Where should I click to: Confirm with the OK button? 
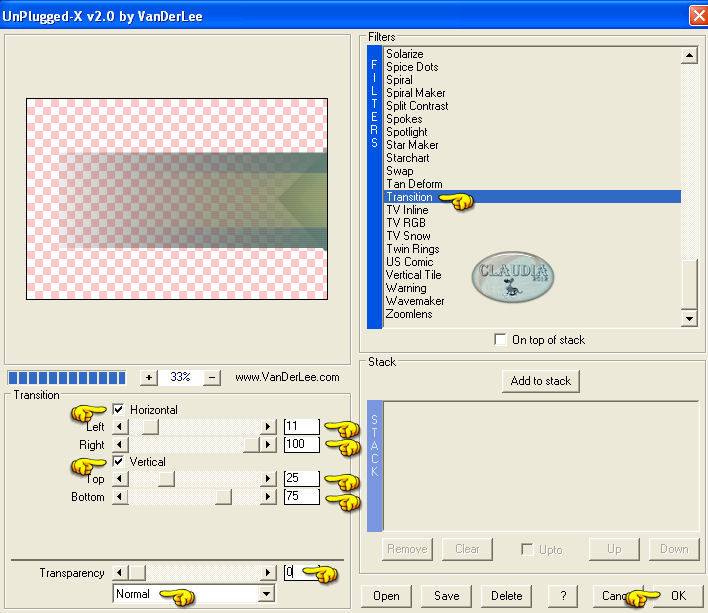(x=678, y=596)
